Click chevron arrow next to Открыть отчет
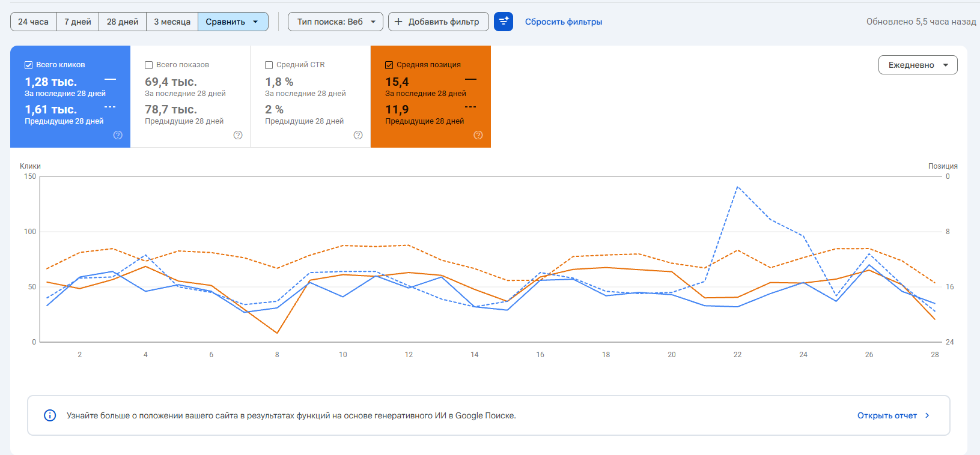Image resolution: width=980 pixels, height=455 pixels. (x=927, y=415)
